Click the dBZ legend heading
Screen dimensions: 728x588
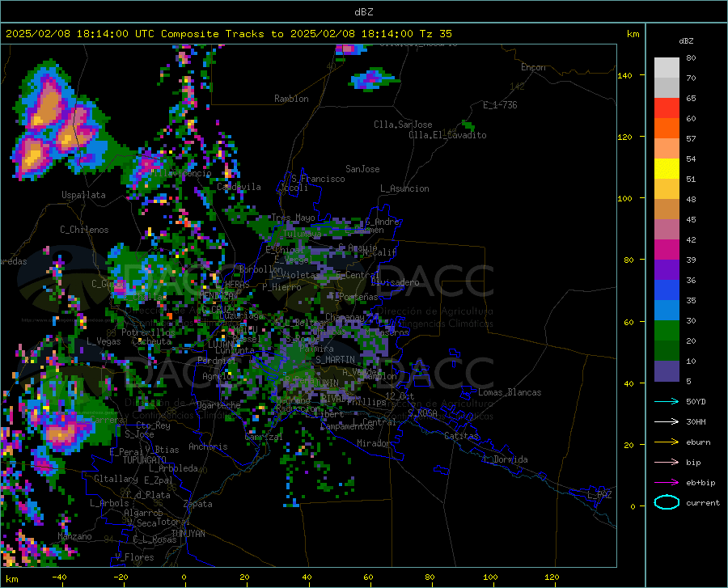(686, 40)
